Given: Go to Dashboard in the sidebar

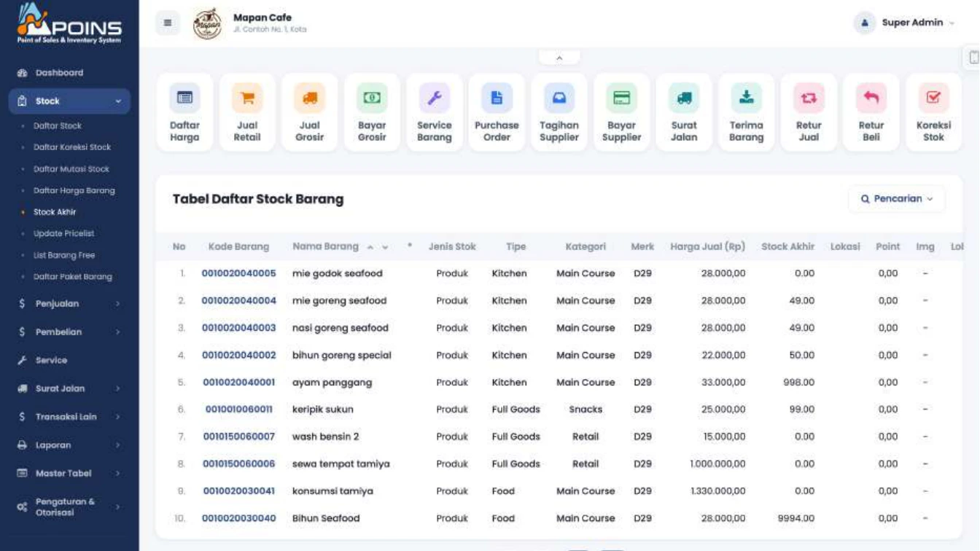Looking at the screenshot, I should click(x=60, y=73).
